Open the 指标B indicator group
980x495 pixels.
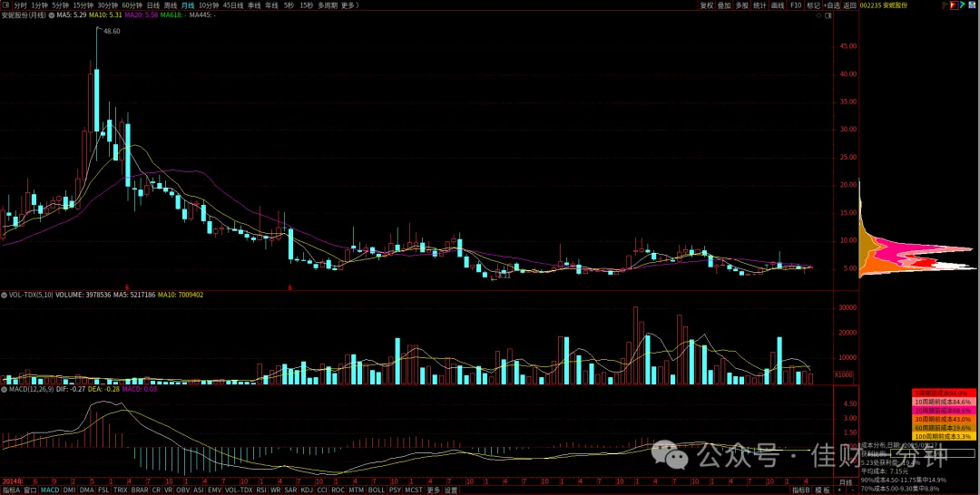[801, 490]
